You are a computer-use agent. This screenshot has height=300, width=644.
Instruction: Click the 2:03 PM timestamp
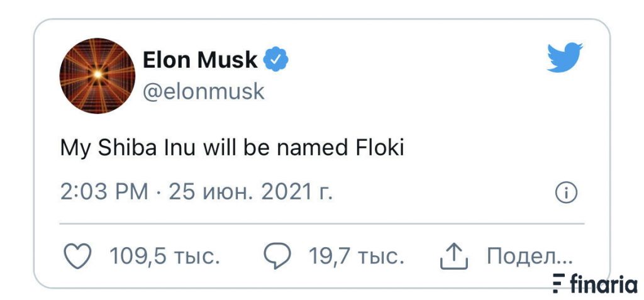pos(104,192)
